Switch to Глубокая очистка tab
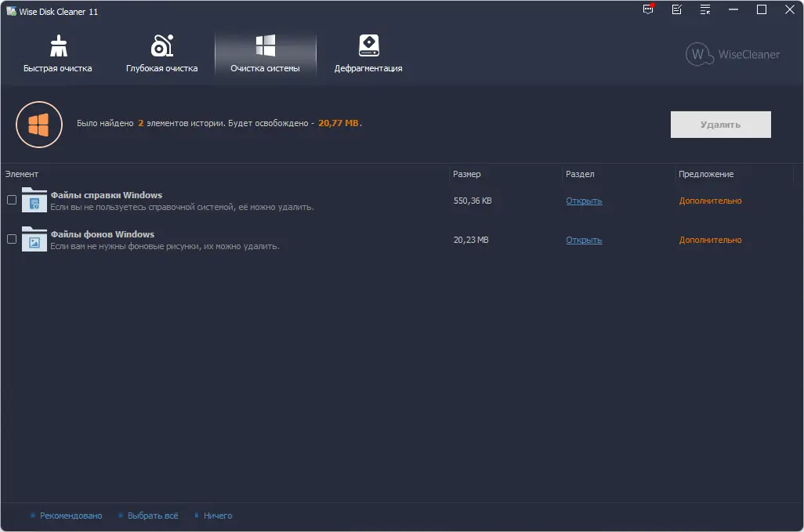This screenshot has height=532, width=804. pos(162,54)
